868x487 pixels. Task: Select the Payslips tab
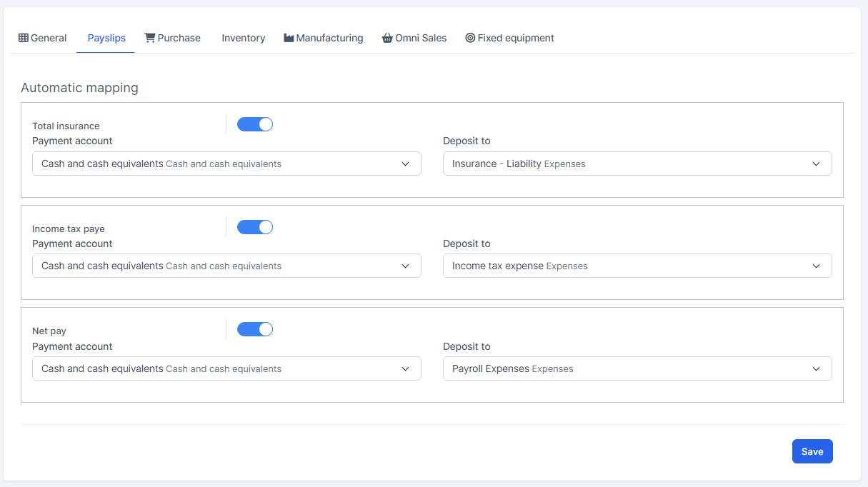(x=106, y=38)
